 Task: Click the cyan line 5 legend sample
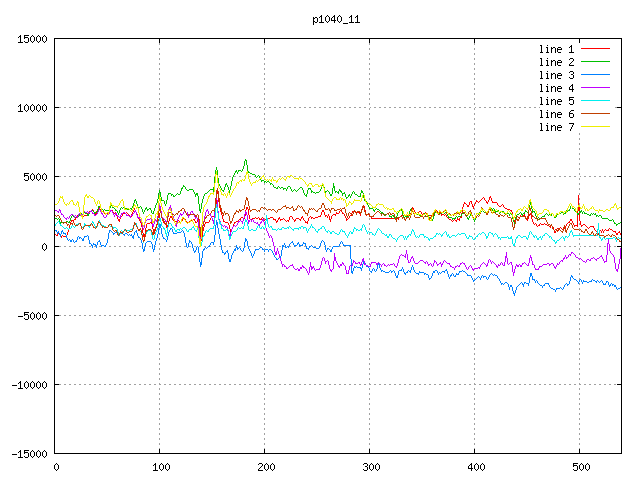point(596,101)
